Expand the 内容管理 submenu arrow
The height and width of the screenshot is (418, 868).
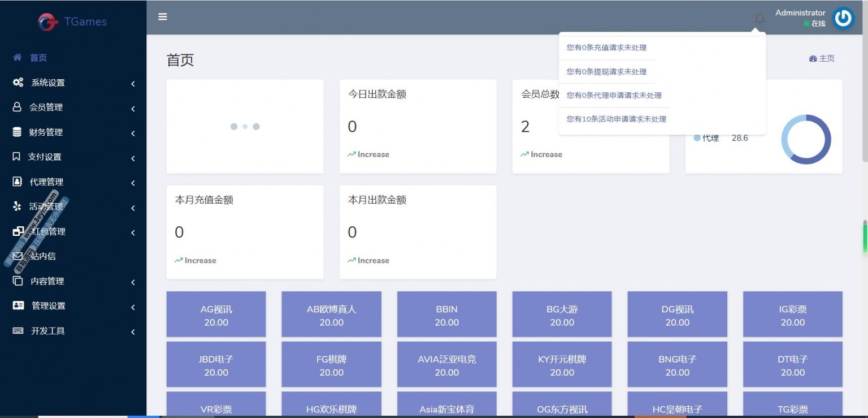(x=133, y=282)
